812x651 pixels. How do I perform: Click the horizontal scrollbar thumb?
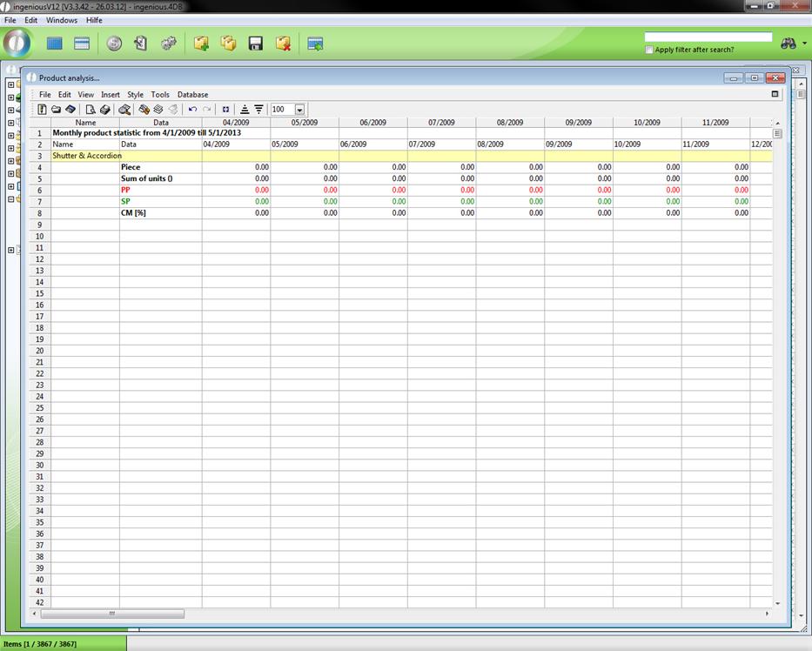coord(111,614)
